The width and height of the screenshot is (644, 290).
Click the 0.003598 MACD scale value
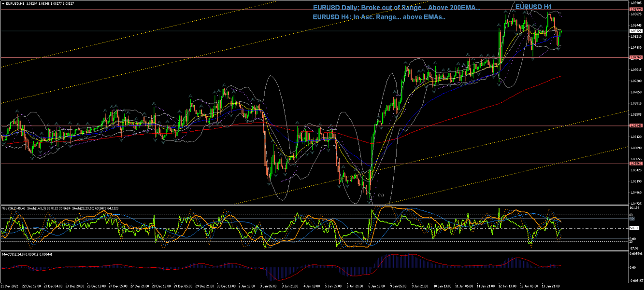pyautogui.click(x=636, y=254)
